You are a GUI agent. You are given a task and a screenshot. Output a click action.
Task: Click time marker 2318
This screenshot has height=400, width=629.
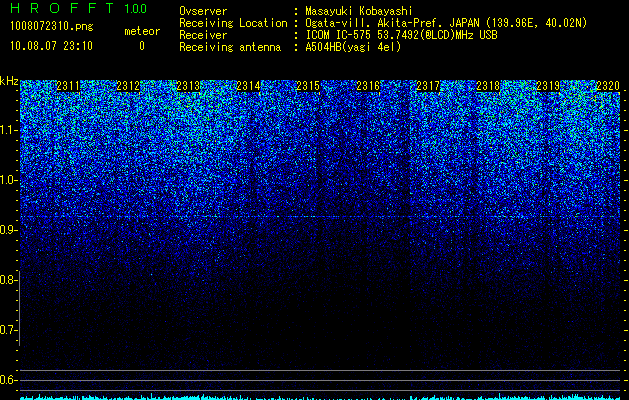488,86
